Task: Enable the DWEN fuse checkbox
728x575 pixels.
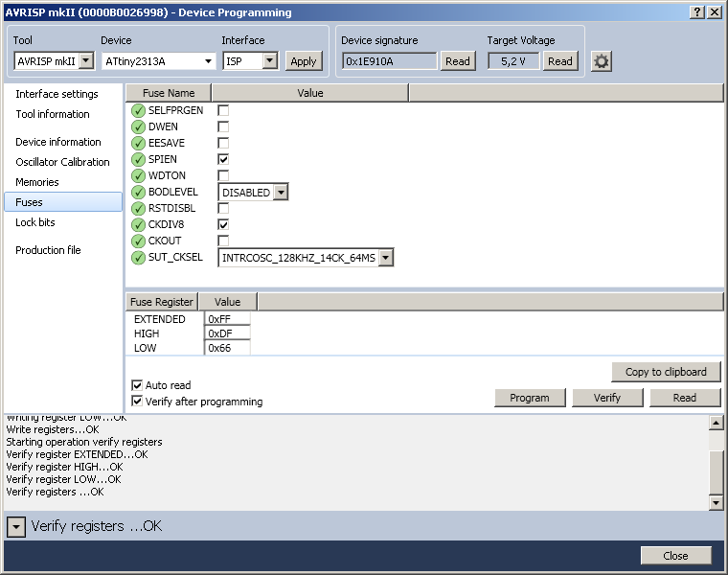Action: point(223,126)
